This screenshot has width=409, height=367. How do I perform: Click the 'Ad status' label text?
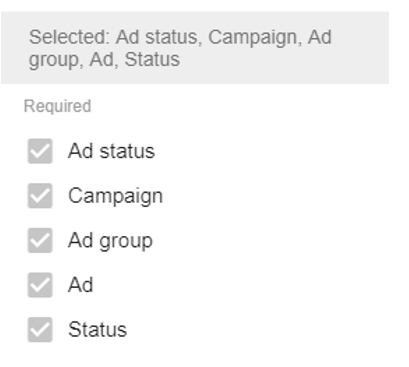[111, 151]
